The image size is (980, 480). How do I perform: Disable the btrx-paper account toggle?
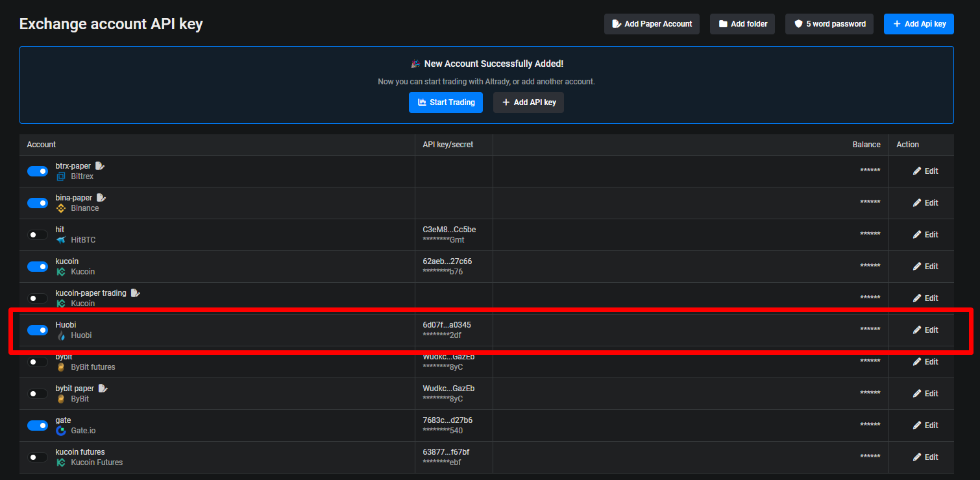[x=38, y=171]
